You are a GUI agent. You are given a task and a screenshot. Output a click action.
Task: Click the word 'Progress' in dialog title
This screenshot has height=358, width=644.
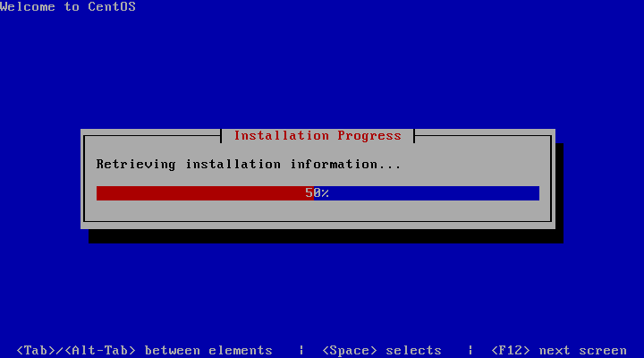coord(369,136)
